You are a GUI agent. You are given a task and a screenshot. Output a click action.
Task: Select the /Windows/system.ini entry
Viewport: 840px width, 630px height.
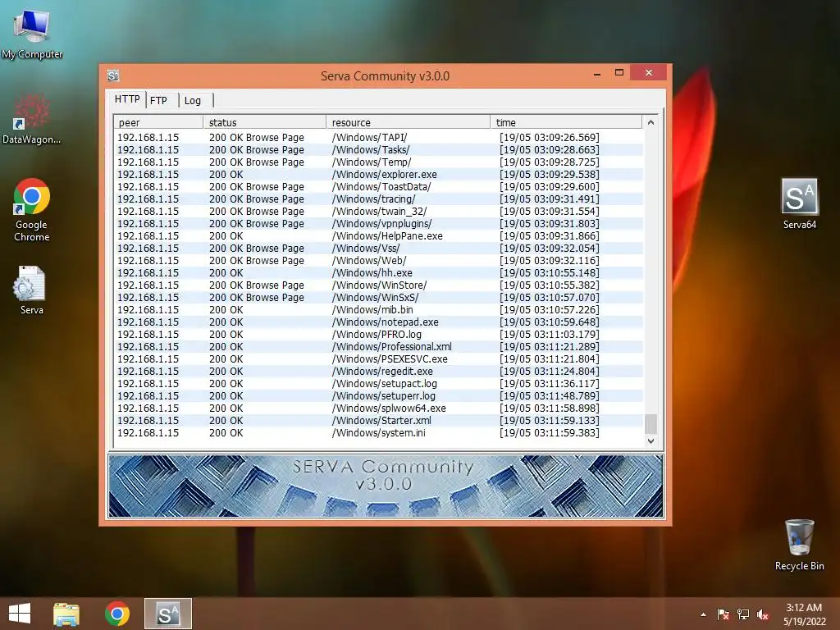tap(379, 433)
